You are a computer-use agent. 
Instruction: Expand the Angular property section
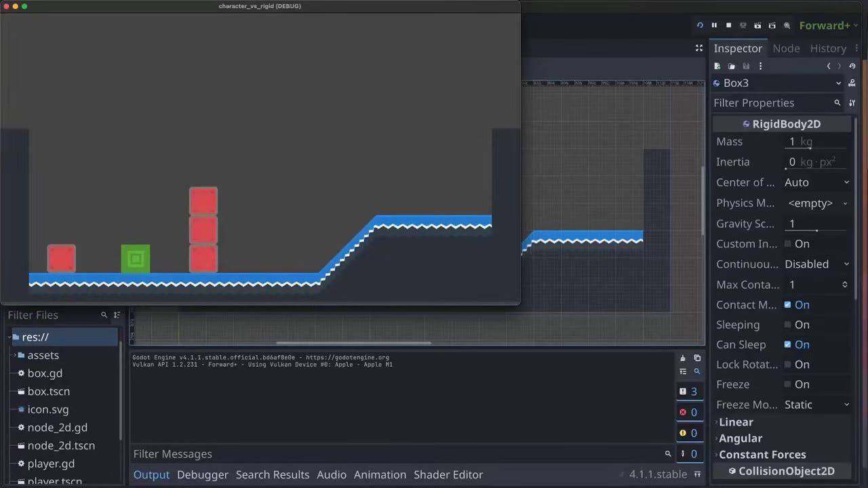coord(782,439)
